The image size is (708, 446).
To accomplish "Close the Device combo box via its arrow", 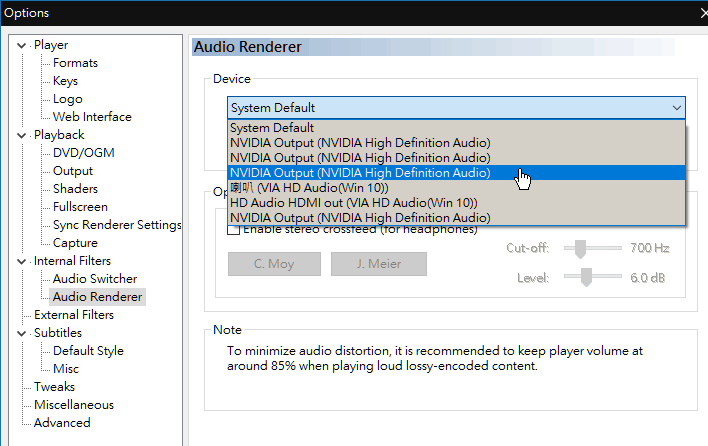I will [x=676, y=108].
